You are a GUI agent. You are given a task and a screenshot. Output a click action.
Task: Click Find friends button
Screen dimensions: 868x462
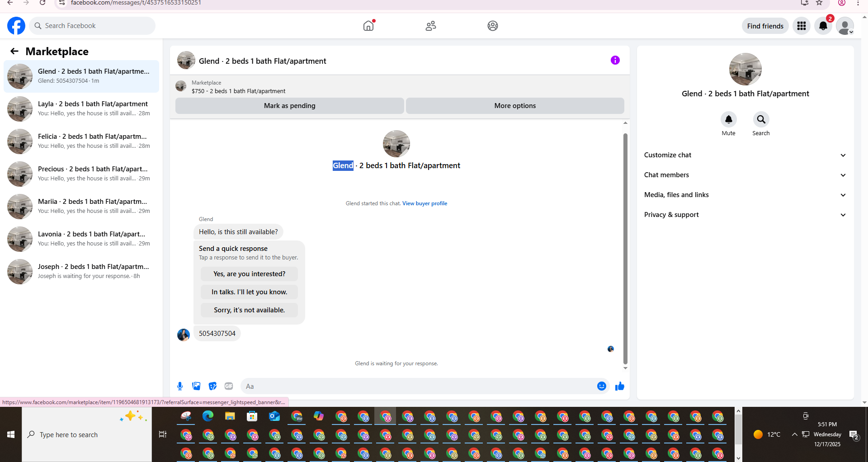pyautogui.click(x=765, y=26)
